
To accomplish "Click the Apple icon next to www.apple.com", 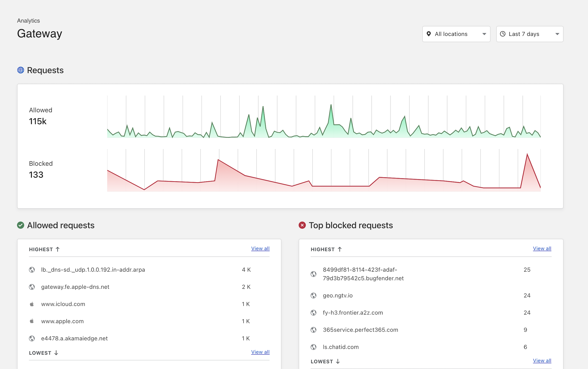I will pos(32,321).
